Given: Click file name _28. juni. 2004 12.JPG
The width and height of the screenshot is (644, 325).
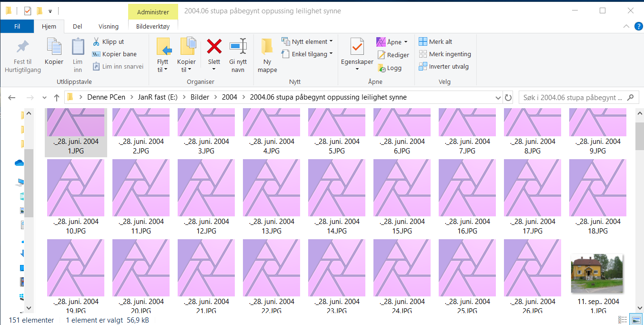Looking at the screenshot, I should 206,226.
